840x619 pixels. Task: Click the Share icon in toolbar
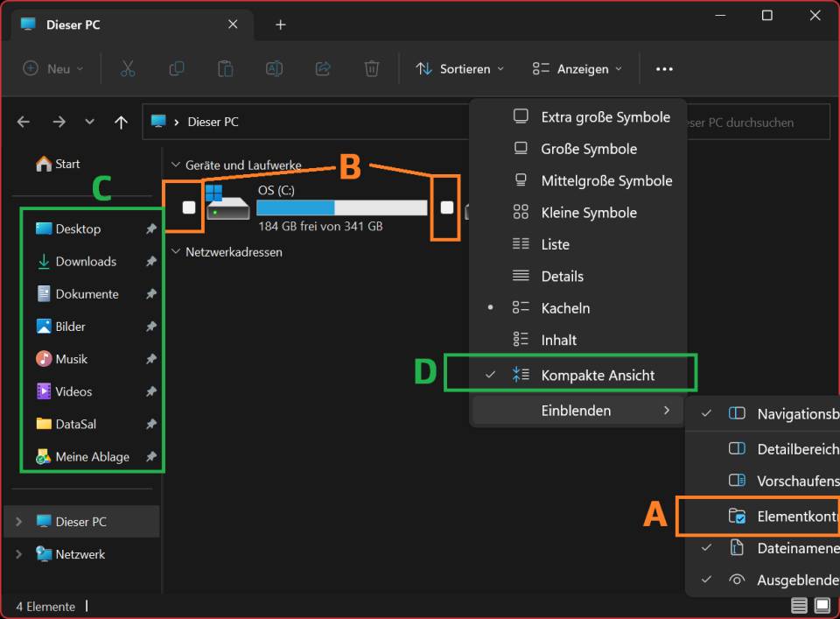(323, 68)
